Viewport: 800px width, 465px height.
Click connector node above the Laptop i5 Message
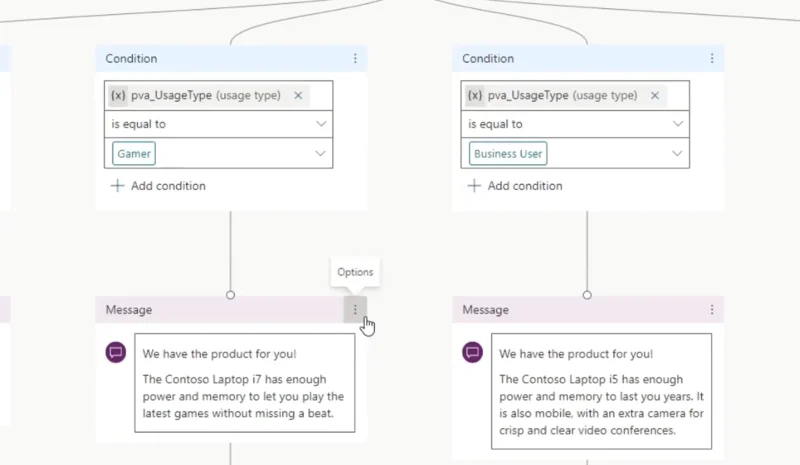pyautogui.click(x=587, y=295)
